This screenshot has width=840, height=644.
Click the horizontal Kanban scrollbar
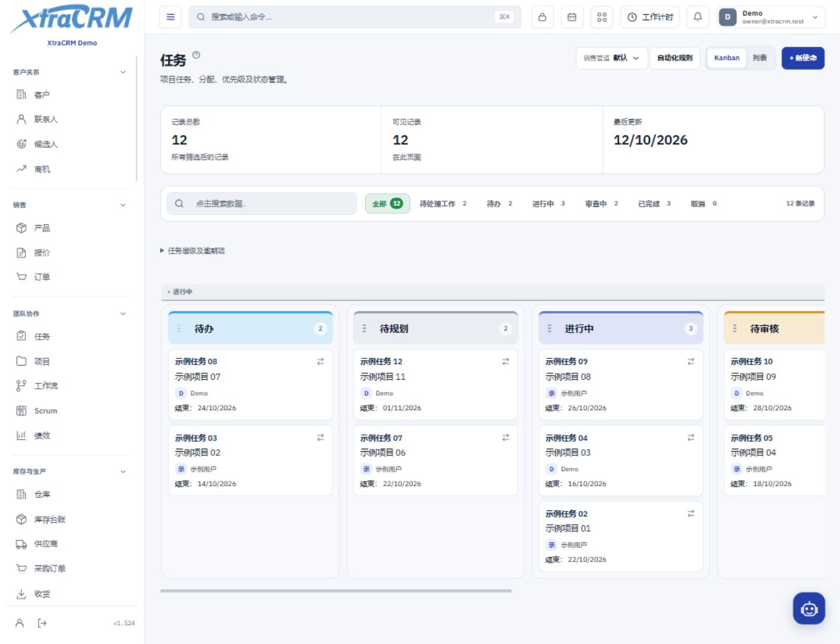(x=336, y=591)
